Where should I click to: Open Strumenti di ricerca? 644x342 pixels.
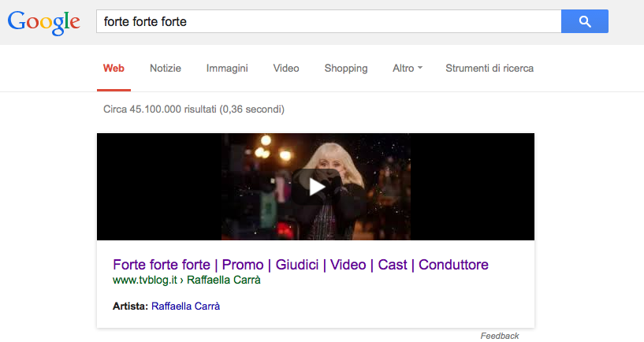coord(490,68)
